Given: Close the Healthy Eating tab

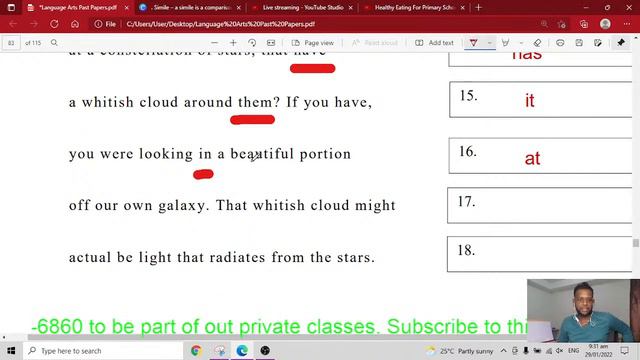Looking at the screenshot, I should pos(462,7).
